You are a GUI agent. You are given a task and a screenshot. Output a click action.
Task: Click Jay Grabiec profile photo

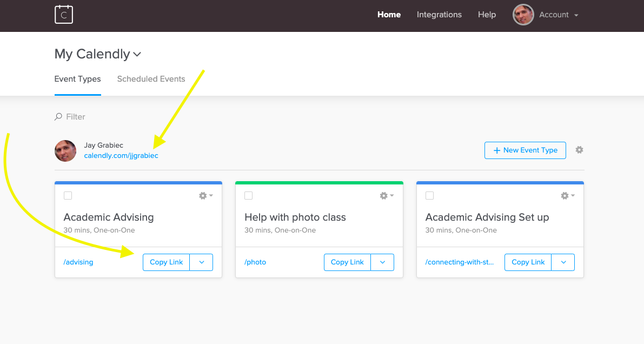(65, 151)
